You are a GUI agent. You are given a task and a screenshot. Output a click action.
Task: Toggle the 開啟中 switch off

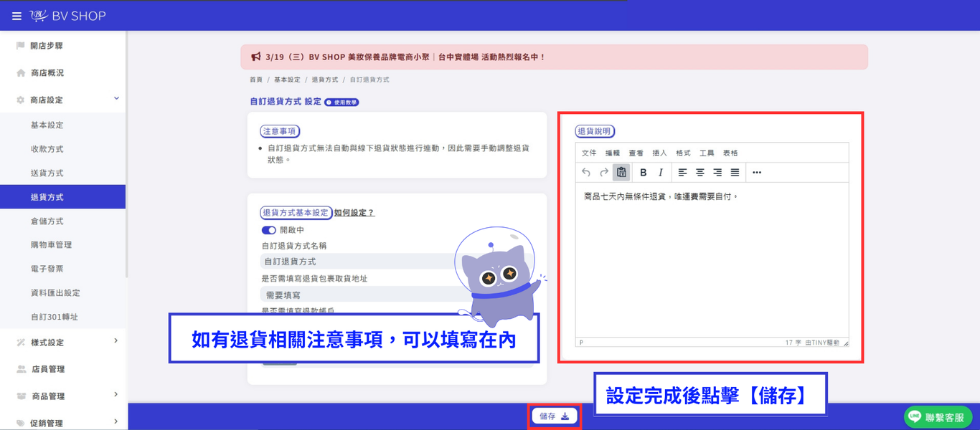(x=269, y=230)
